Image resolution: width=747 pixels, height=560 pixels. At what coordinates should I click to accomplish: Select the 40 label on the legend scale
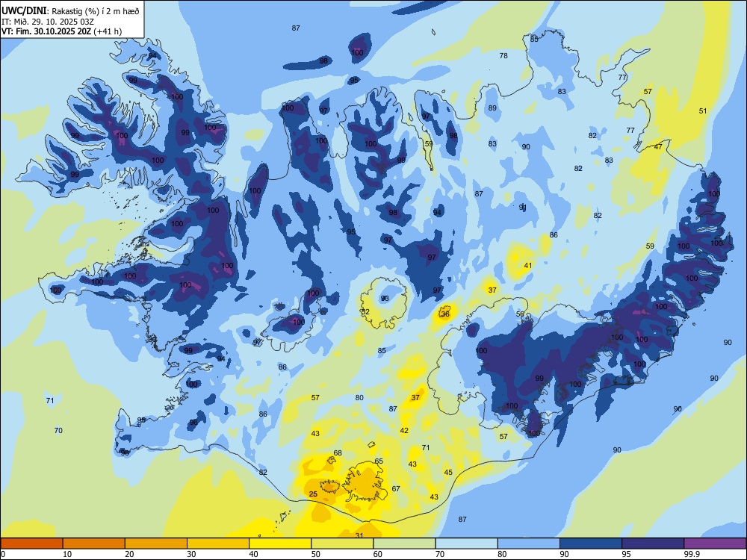253,554
